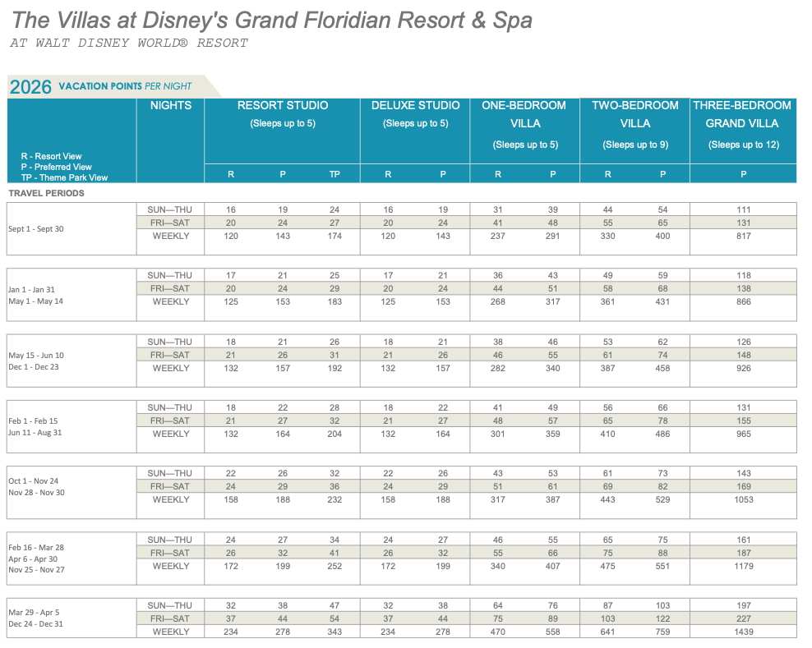Click the "Dec 24 - Dec 31" travel period
This screenshot has width=812, height=648.
pyautogui.click(x=35, y=624)
